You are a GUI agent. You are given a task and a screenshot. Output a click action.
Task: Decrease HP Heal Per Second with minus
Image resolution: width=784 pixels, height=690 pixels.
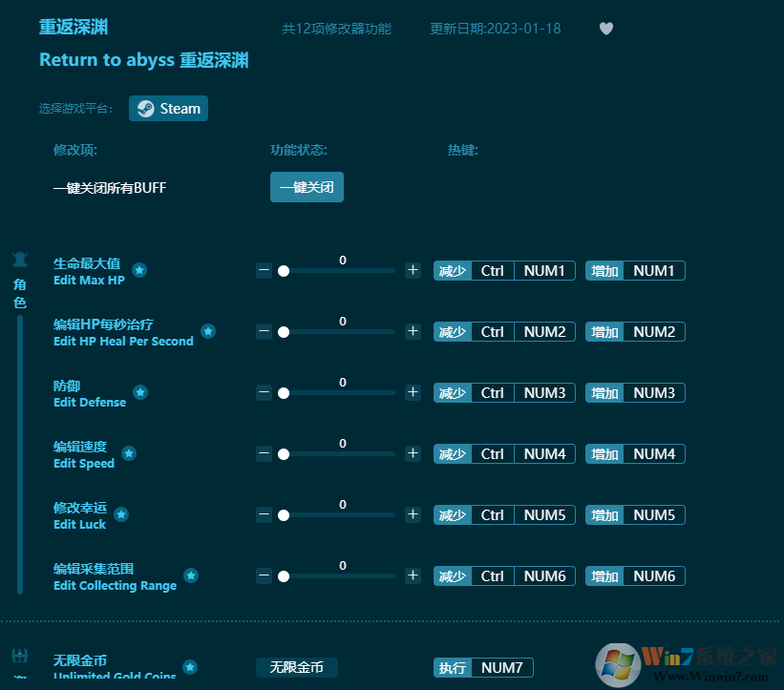tap(264, 331)
